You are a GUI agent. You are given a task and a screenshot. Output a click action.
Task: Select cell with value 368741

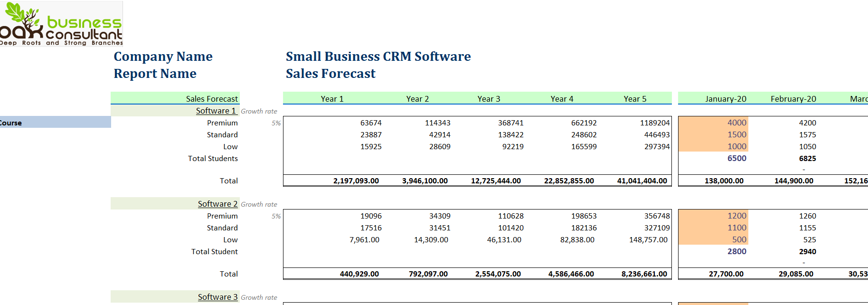click(511, 123)
